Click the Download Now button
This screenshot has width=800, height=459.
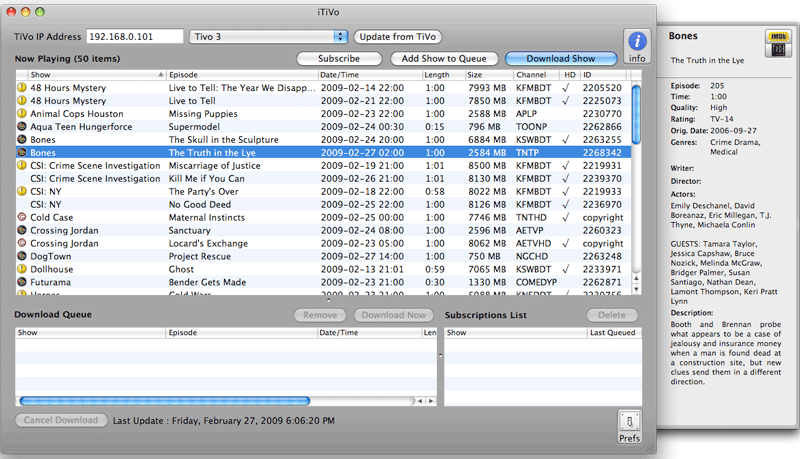click(393, 315)
